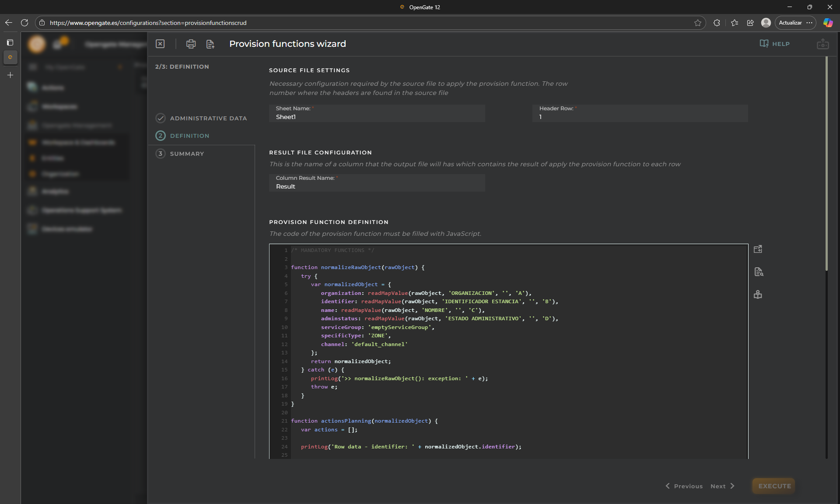840x504 pixels.
Task: Click the Sheet Name input field
Action: (x=377, y=117)
